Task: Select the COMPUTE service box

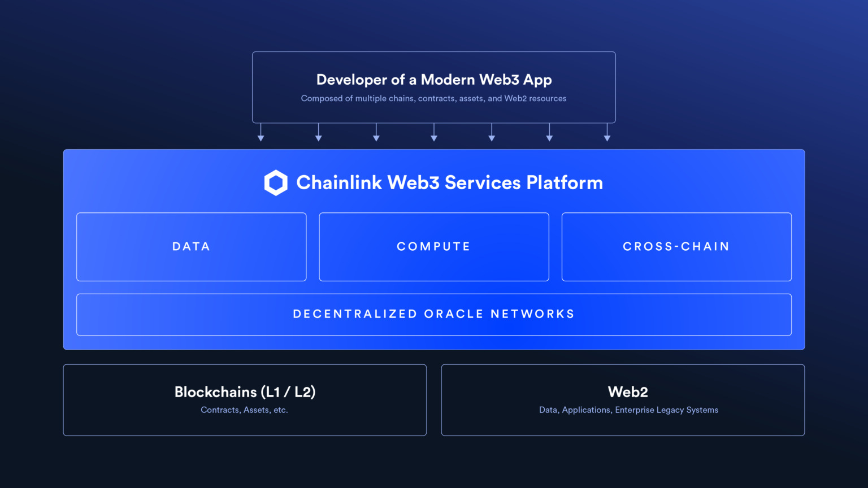Action: coord(433,247)
